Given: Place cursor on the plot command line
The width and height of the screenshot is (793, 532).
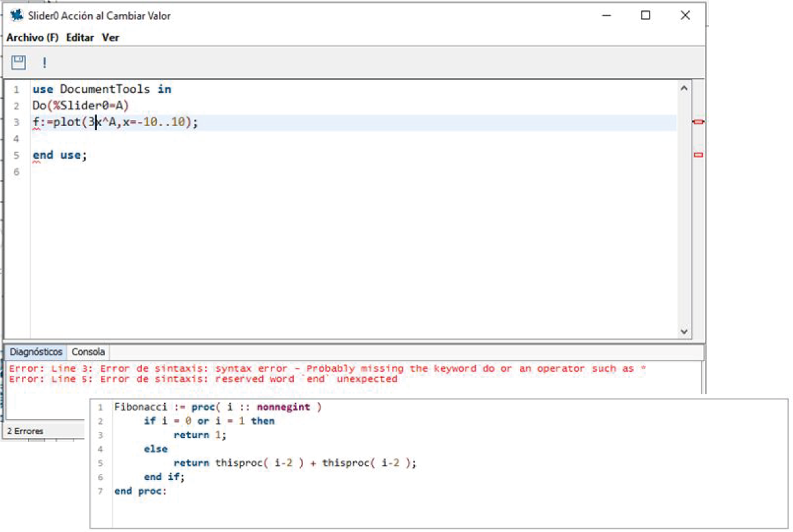Looking at the screenshot, I should [x=115, y=122].
